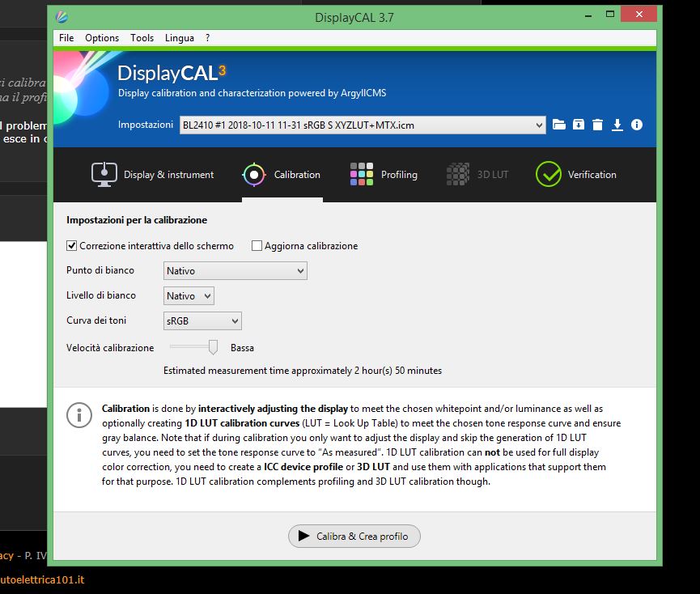Minimize the DisplayCAL window
Viewport: 700px width, 594px height.
click(588, 15)
